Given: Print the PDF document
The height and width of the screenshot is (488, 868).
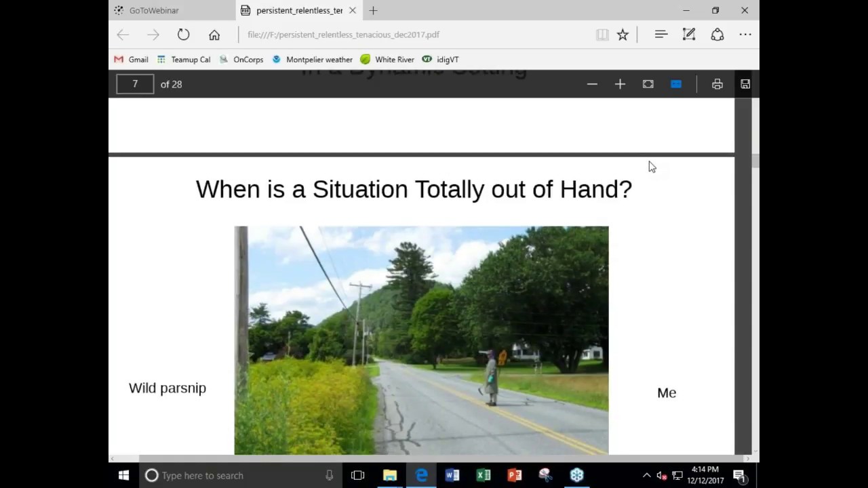Looking at the screenshot, I should pos(717,84).
